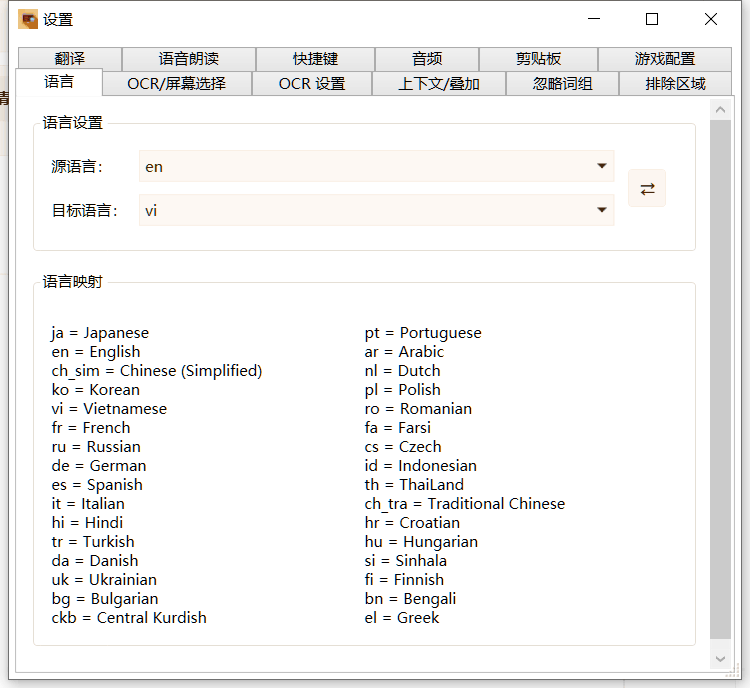The height and width of the screenshot is (688, 750).
Task: Click 'ch_sim = Chinese (Simplified)' text
Action: 157,371
